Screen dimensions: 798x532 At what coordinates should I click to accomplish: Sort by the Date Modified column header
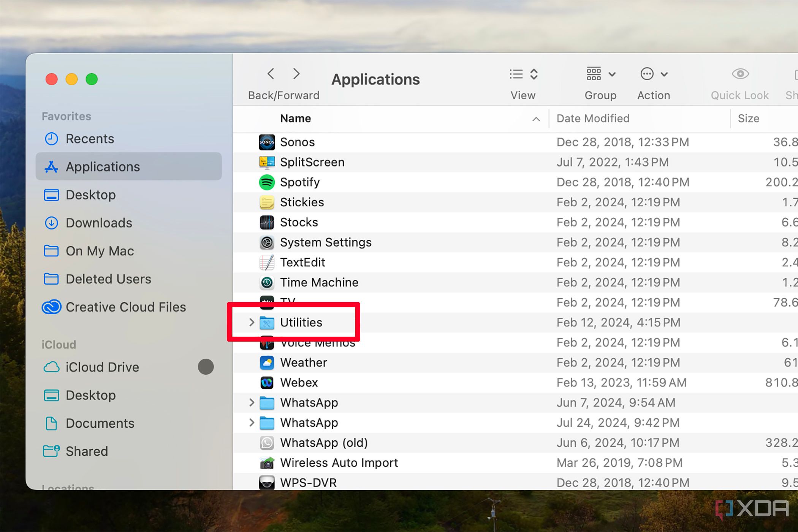(593, 119)
